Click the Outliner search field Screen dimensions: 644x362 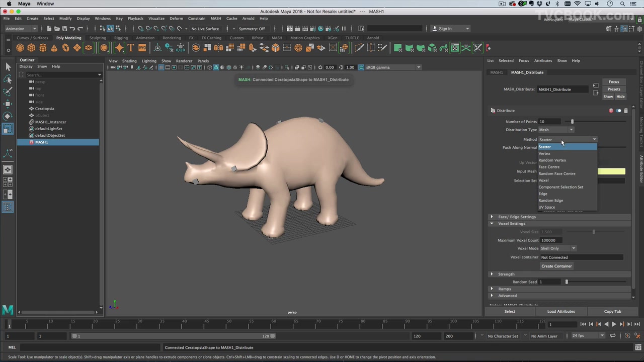61,75
